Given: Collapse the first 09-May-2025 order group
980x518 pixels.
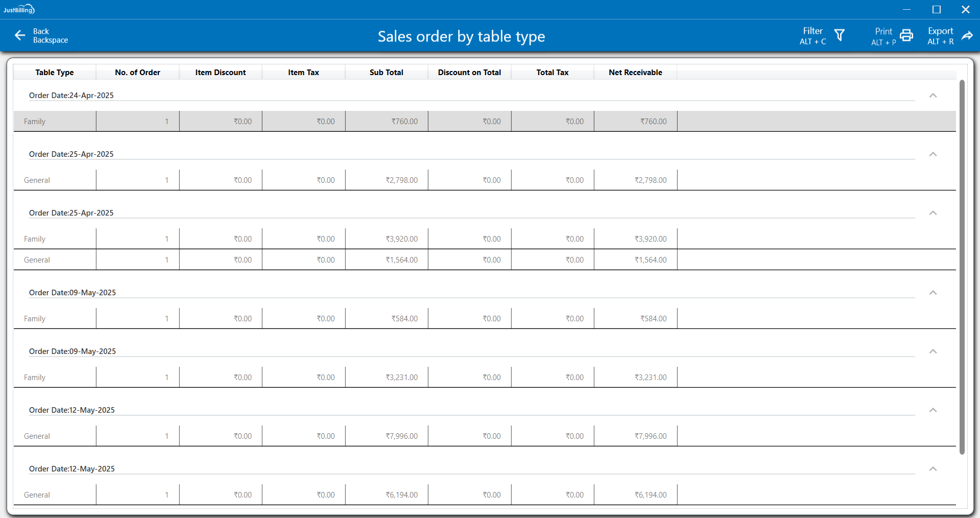Looking at the screenshot, I should [x=933, y=293].
